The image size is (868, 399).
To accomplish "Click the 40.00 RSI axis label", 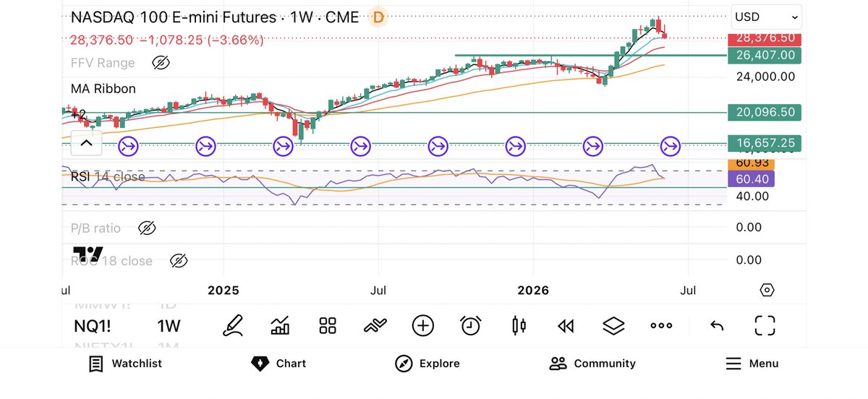I will pos(752,195).
